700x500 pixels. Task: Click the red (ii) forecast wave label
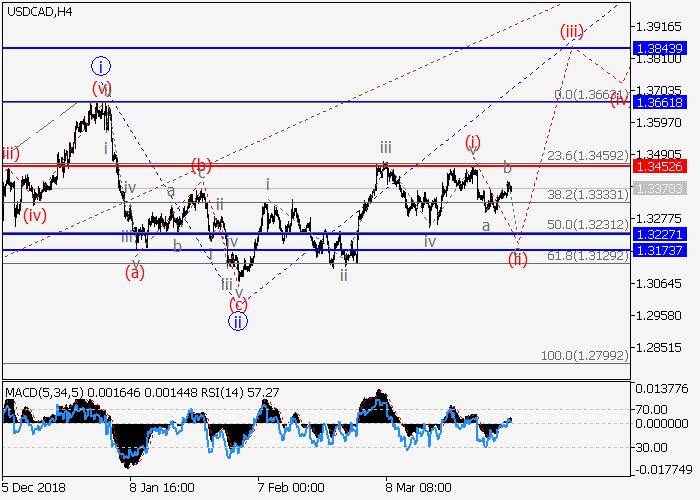[x=517, y=259]
